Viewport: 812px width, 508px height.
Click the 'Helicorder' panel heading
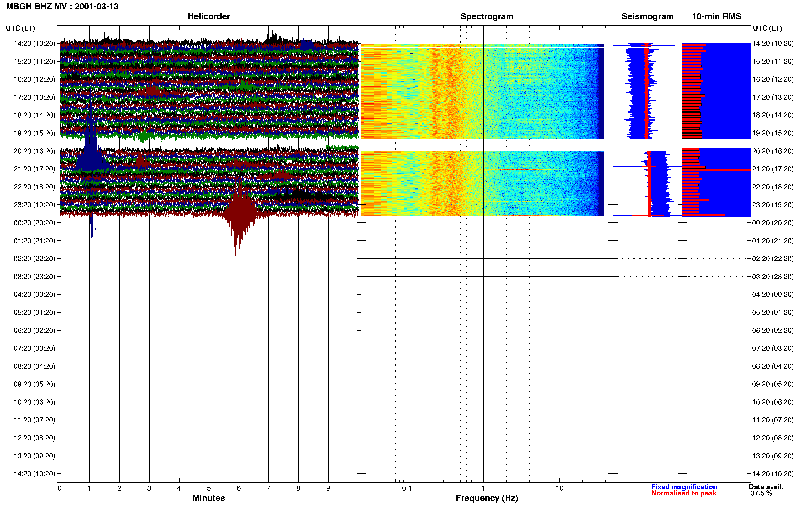[209, 16]
